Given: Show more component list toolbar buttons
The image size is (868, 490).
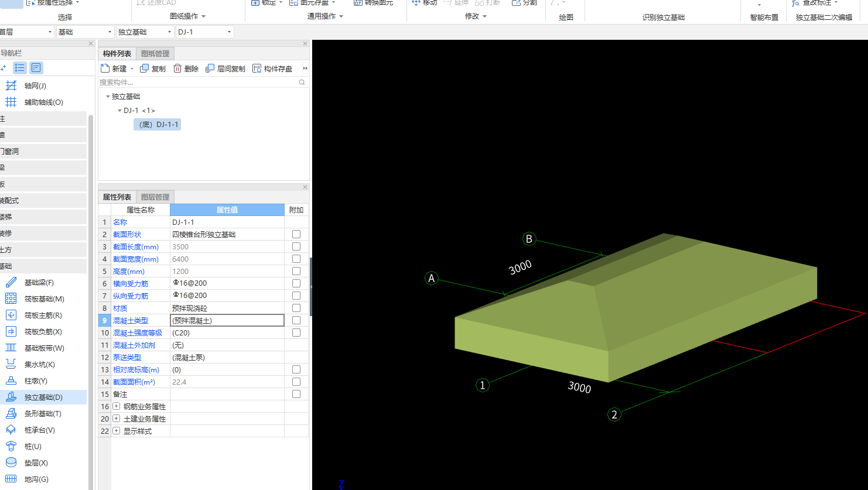Looking at the screenshot, I should tap(305, 68).
